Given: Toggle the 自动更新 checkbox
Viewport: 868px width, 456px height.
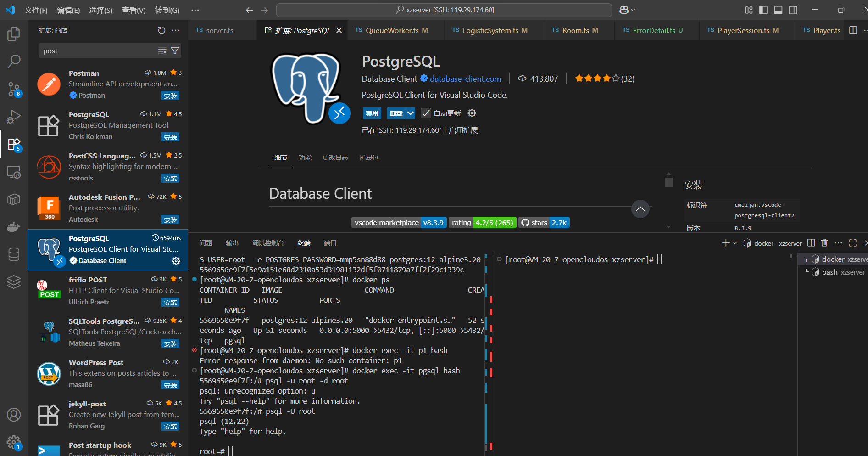Looking at the screenshot, I should (426, 113).
